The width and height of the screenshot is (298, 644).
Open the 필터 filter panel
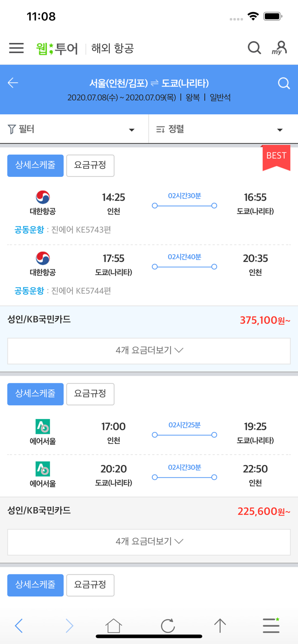(73, 129)
